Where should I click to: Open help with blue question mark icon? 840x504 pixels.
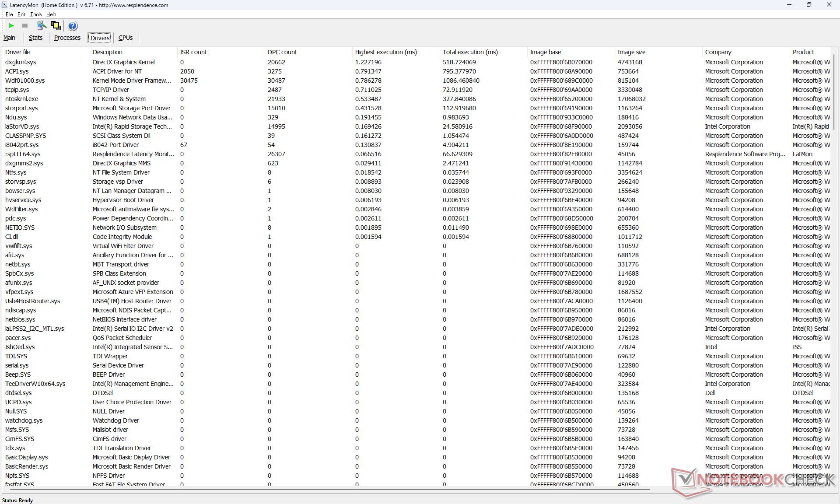73,26
